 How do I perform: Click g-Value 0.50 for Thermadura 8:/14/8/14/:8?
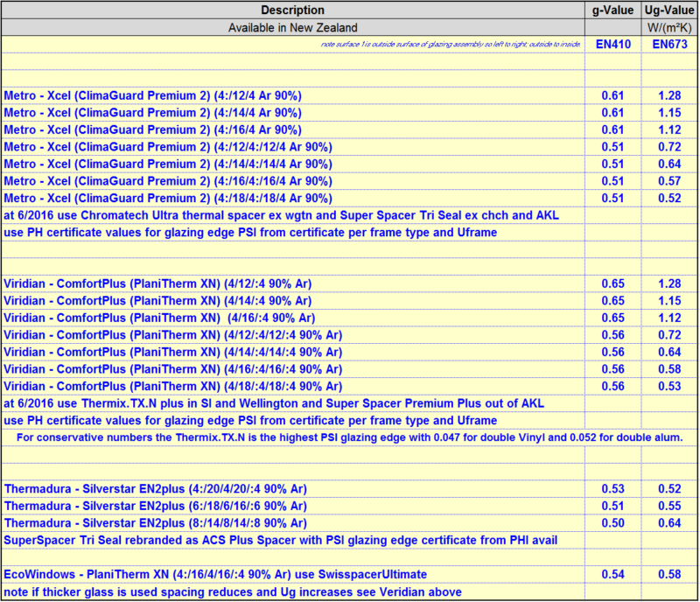pyautogui.click(x=612, y=522)
